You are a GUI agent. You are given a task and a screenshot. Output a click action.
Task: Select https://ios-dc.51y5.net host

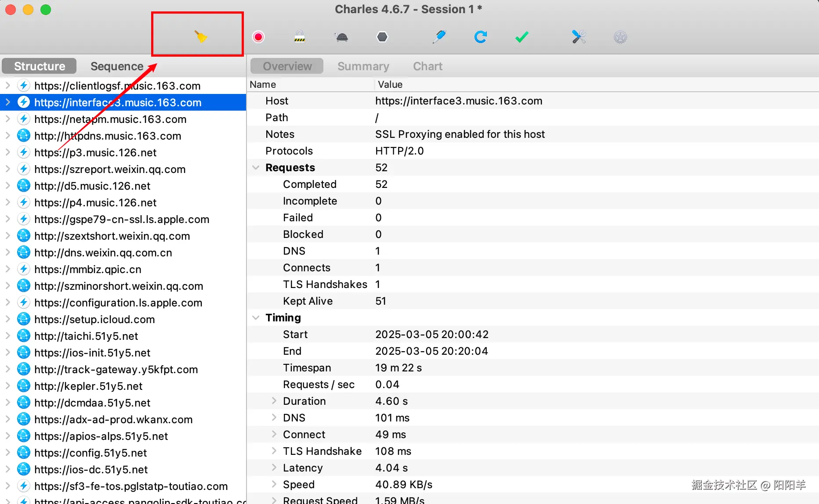[91, 469]
